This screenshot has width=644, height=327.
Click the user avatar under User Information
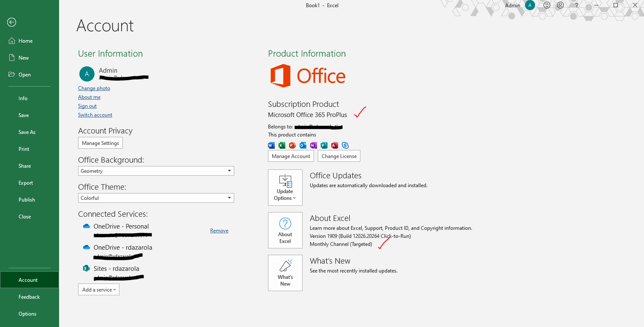[87, 74]
